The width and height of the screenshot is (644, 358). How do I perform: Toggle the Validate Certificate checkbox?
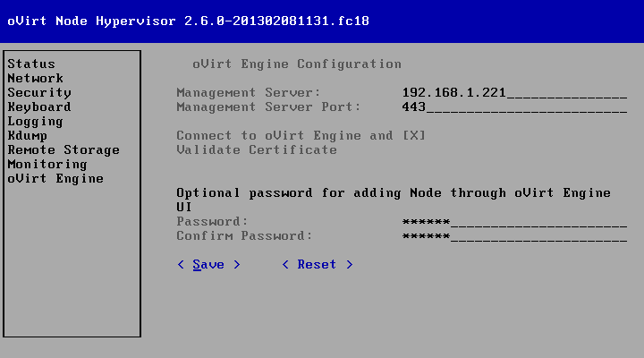(414, 136)
